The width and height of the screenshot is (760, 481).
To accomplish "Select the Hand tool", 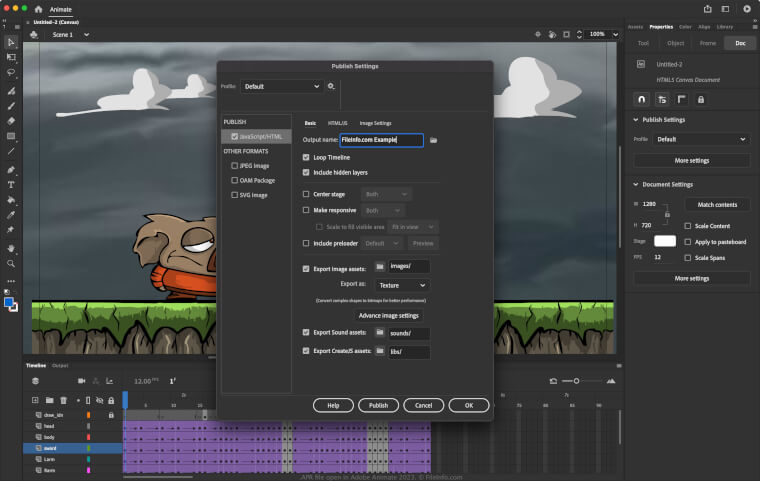I will pos(11,248).
